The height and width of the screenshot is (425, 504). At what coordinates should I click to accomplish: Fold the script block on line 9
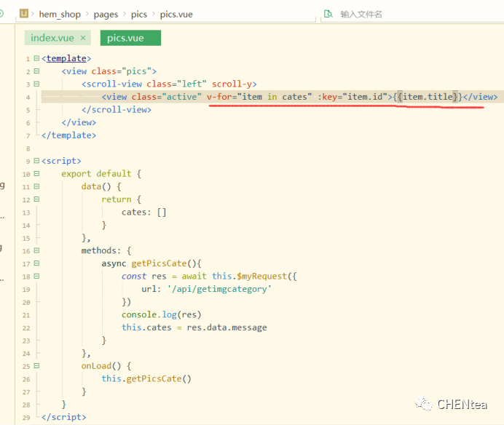click(36, 161)
